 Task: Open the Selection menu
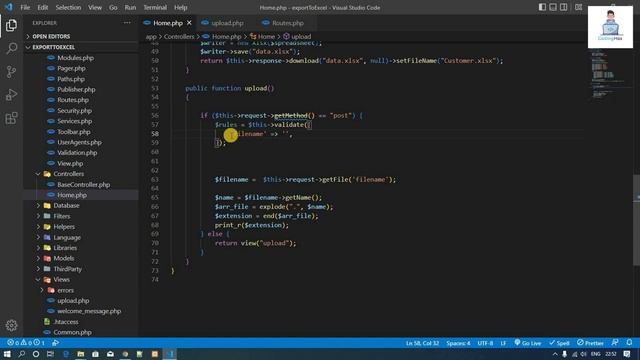click(68, 7)
